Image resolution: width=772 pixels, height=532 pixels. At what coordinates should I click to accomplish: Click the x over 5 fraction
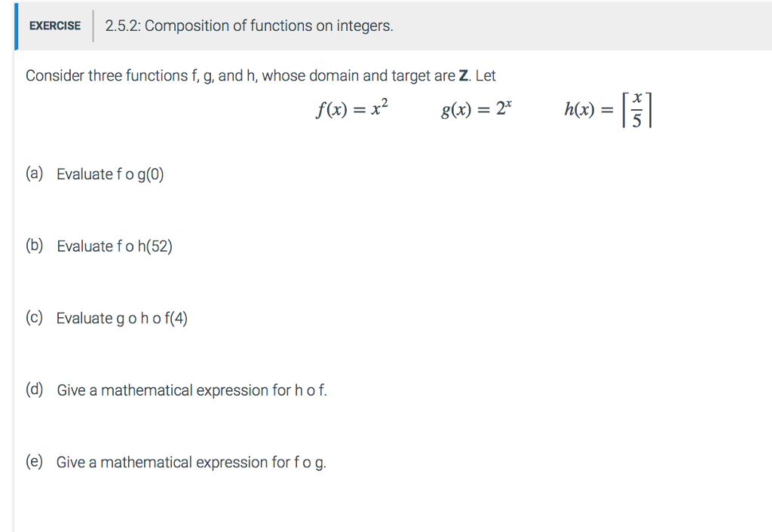coord(636,109)
